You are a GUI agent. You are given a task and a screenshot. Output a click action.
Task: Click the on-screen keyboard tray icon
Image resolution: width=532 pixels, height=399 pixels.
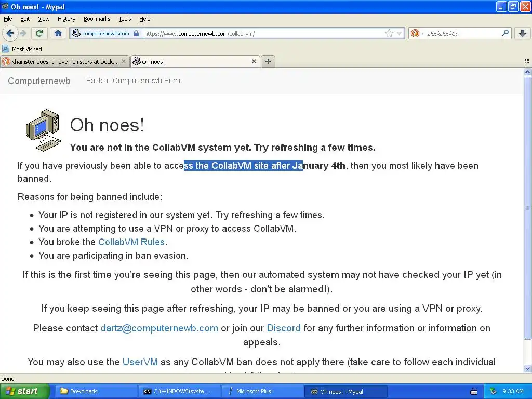[x=474, y=392]
